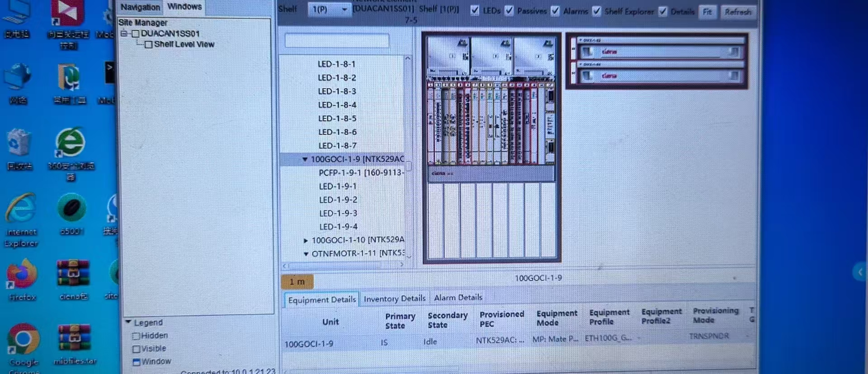The height and width of the screenshot is (374, 868).
Task: Open the Inventory Details tab
Action: click(x=395, y=299)
